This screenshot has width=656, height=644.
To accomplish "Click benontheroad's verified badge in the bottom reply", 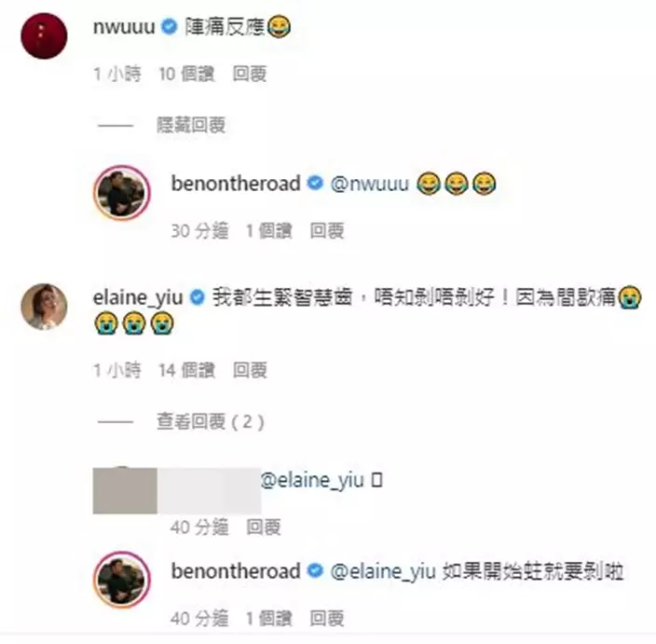I will pos(315,570).
